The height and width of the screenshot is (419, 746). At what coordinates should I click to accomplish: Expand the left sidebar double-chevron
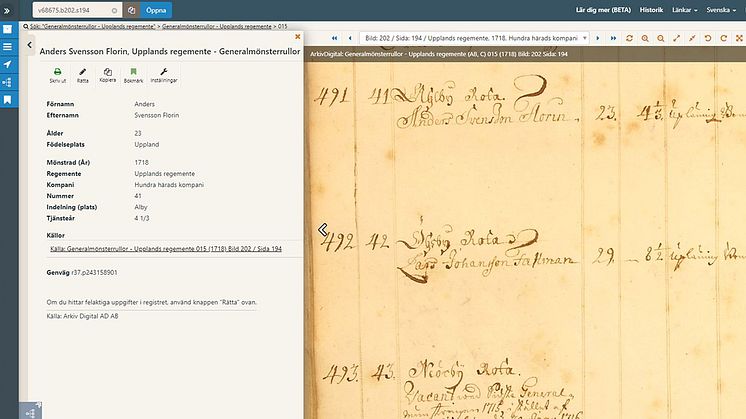pyautogui.click(x=7, y=10)
